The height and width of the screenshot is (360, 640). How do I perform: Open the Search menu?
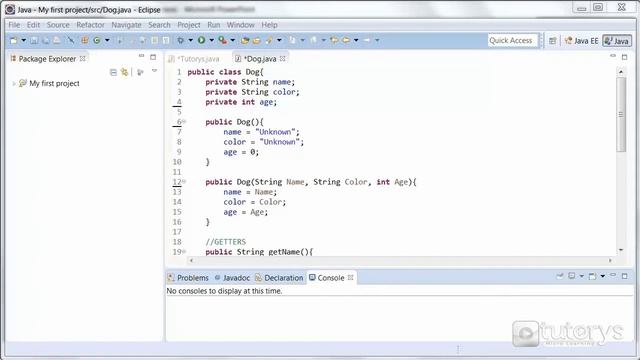pyautogui.click(x=159, y=25)
